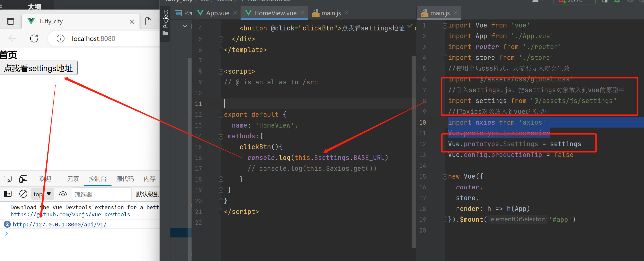Image resolution: width=644 pixels, height=261 pixels.
Task: Click the localhost:8080 address bar
Action: click(104, 39)
